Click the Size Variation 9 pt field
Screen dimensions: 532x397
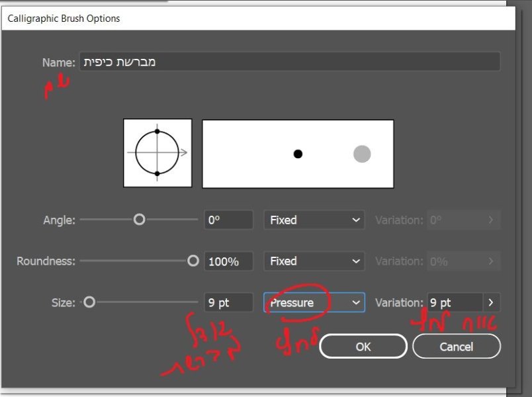click(x=455, y=302)
